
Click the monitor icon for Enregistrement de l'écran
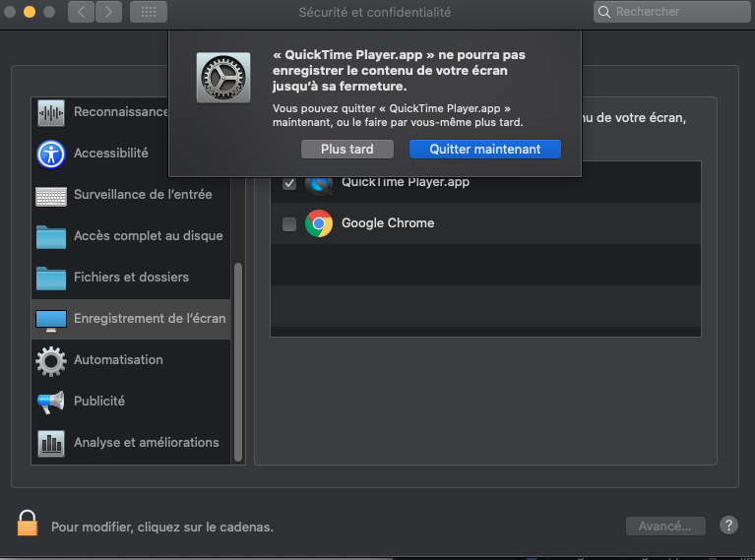coord(51,321)
